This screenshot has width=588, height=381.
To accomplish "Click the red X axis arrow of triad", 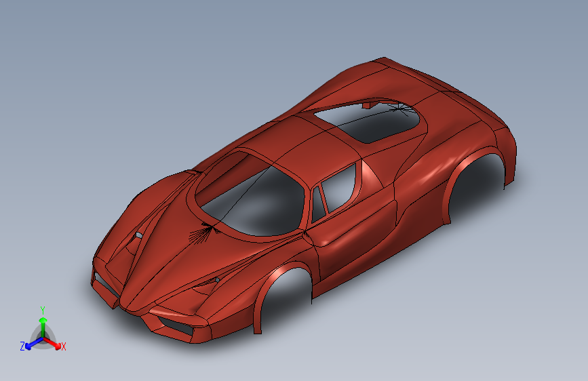I will click(53, 343).
